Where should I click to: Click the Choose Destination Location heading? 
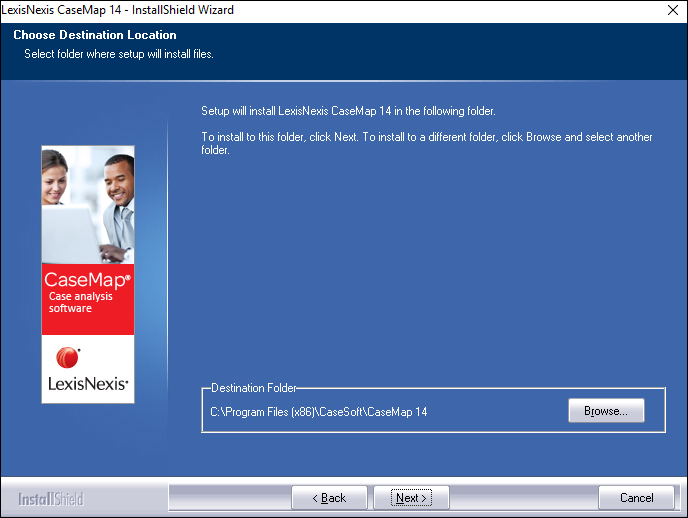pos(95,35)
